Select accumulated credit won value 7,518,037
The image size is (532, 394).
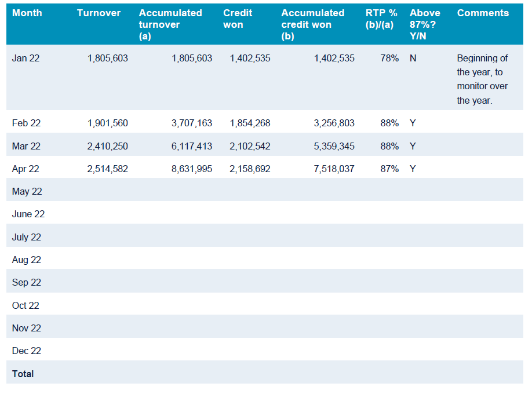point(334,169)
